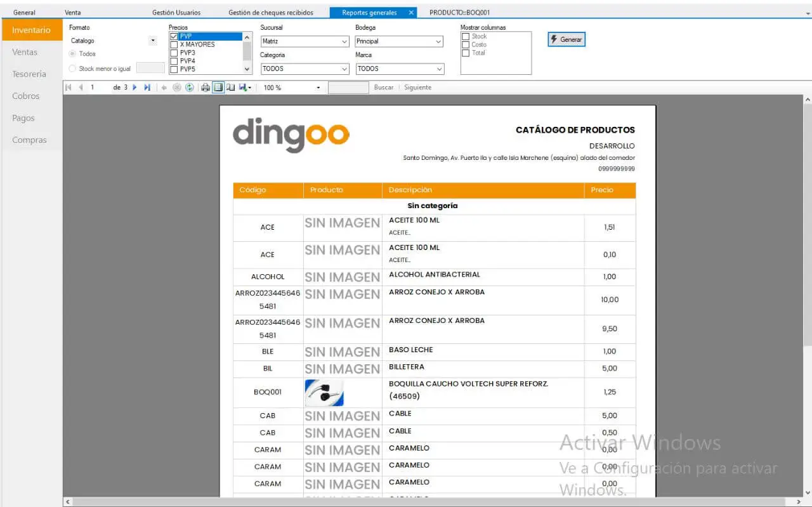Go to the previous report page
812x507 pixels.
pos(81,88)
